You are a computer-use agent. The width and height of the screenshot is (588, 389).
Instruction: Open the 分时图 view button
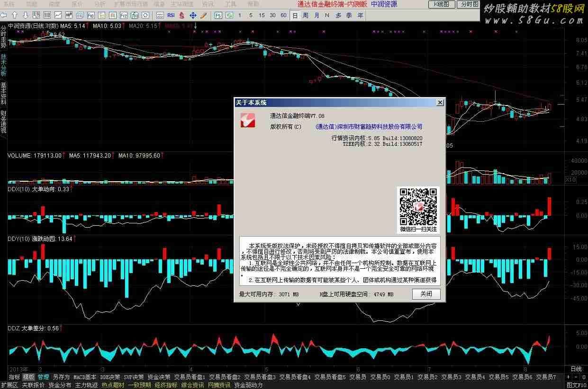coord(469,4)
